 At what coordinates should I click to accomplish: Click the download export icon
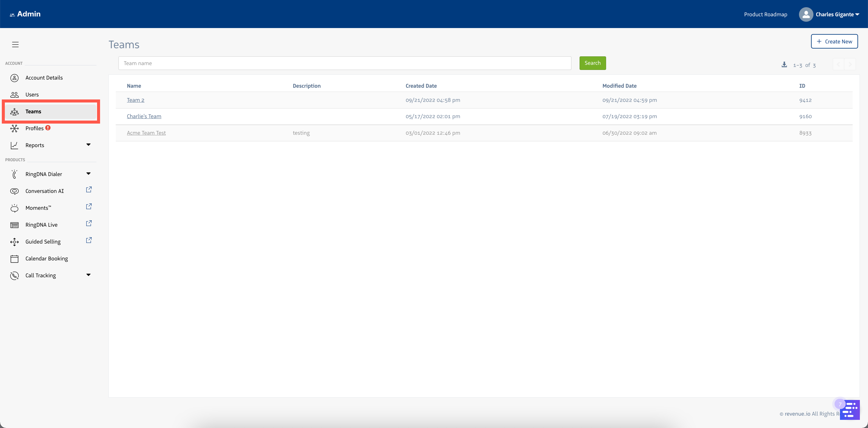[x=784, y=65]
